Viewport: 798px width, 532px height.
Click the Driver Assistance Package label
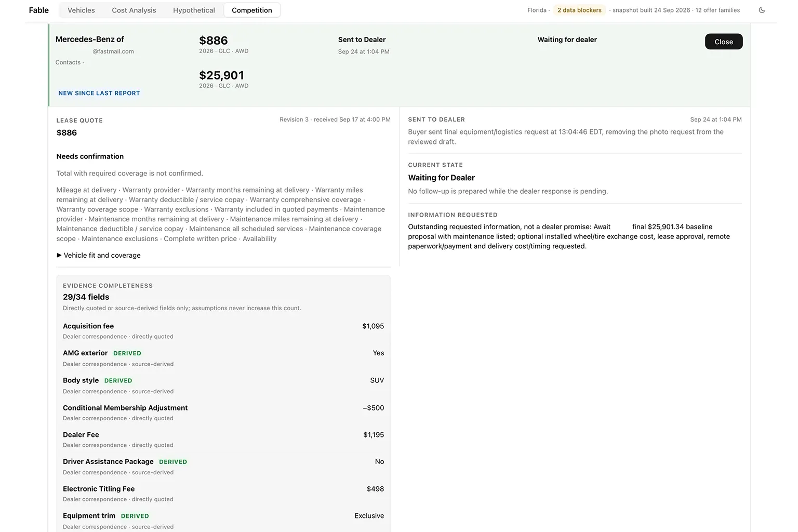point(108,461)
